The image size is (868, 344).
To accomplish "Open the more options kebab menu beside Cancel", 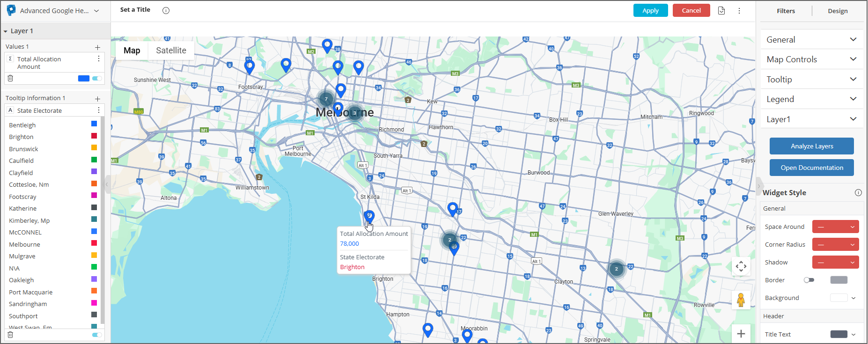I will click(x=739, y=10).
